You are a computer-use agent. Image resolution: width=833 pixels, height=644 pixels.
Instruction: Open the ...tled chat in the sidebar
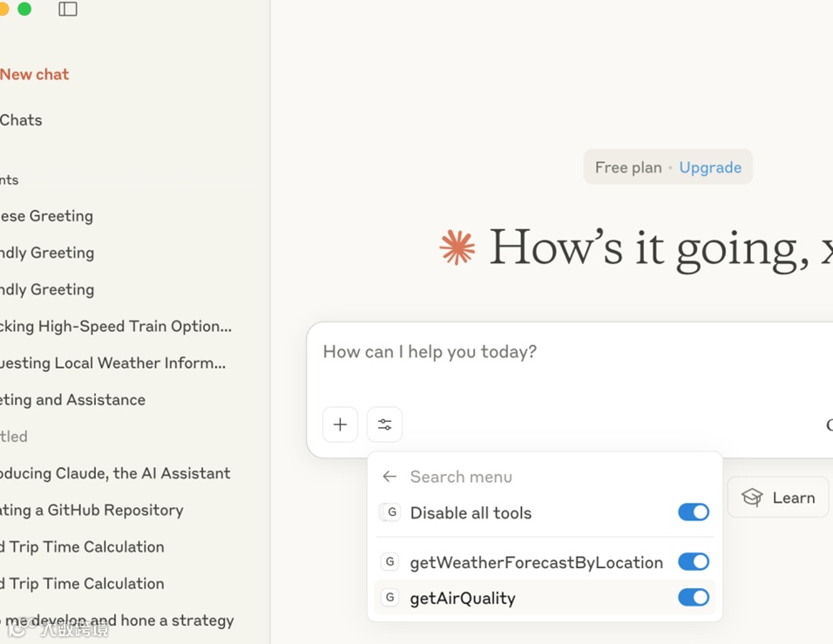pyautogui.click(x=14, y=437)
